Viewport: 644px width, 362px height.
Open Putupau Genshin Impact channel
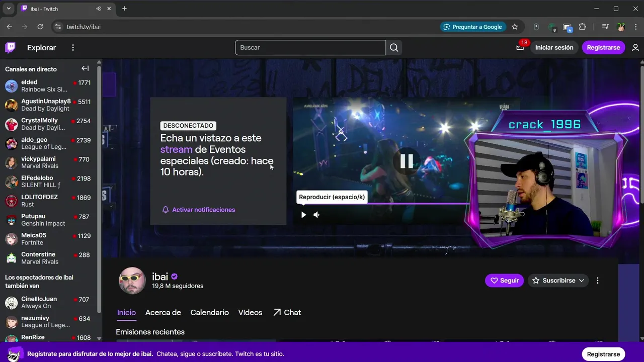coord(49,220)
